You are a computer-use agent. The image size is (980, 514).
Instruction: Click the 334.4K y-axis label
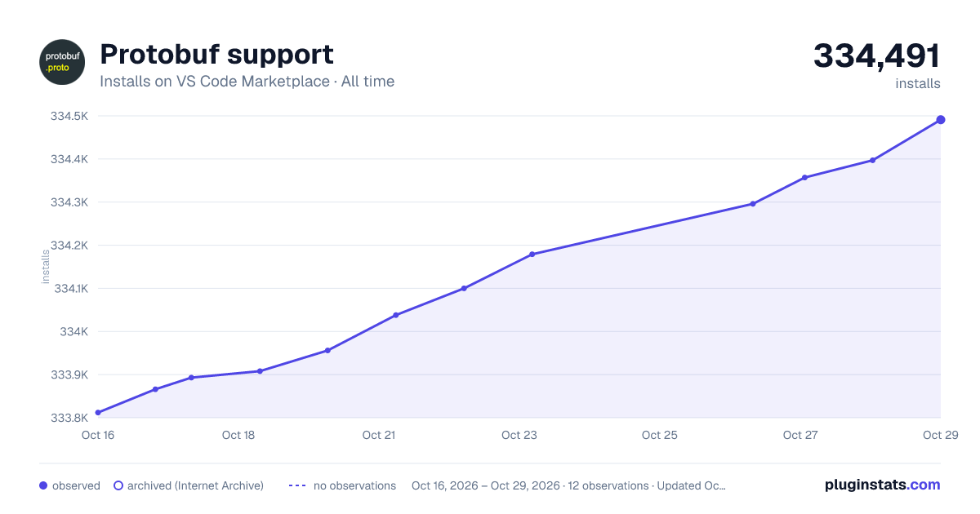click(x=69, y=159)
